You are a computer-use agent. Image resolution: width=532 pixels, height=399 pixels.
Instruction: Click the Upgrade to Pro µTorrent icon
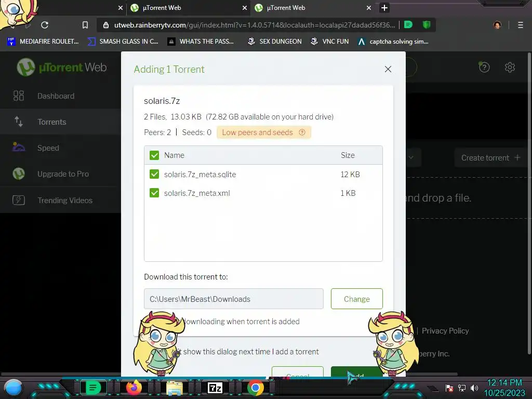[x=19, y=174]
